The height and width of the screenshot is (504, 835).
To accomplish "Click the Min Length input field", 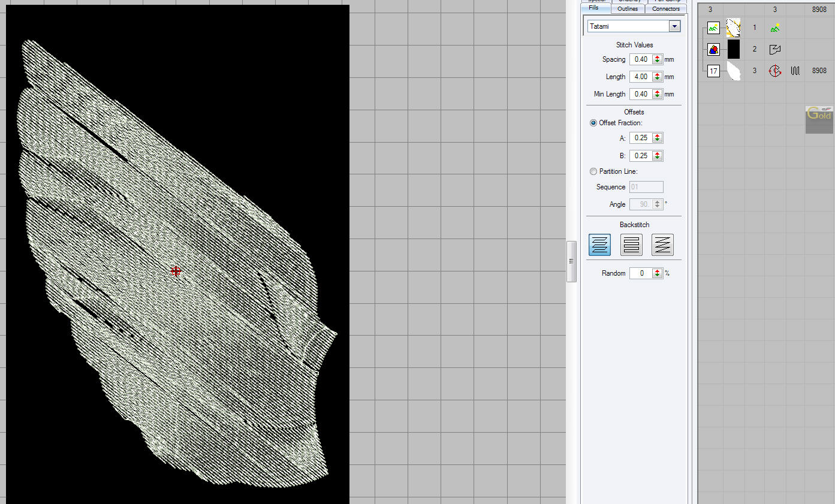I will pyautogui.click(x=641, y=94).
